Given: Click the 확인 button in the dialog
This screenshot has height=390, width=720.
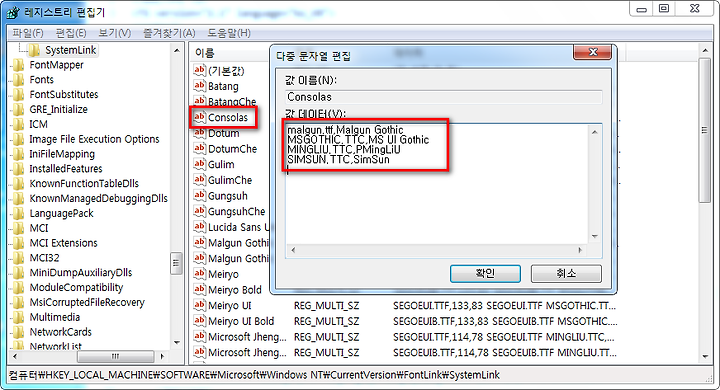Looking at the screenshot, I should (485, 273).
